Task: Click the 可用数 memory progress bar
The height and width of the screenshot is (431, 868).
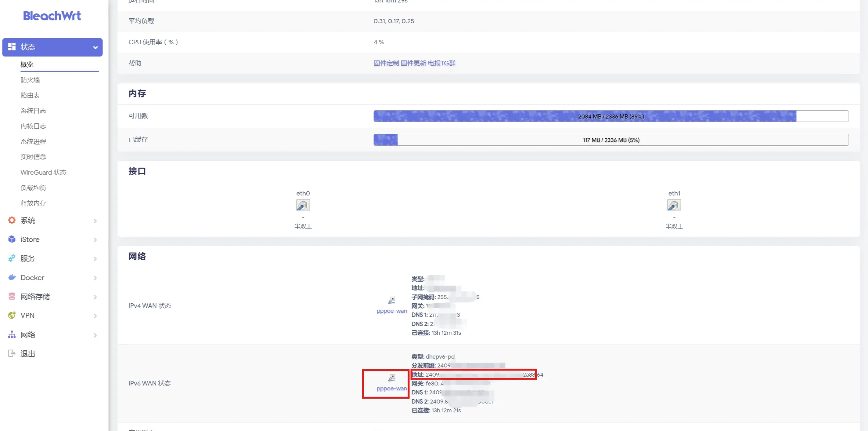Action: tap(610, 116)
